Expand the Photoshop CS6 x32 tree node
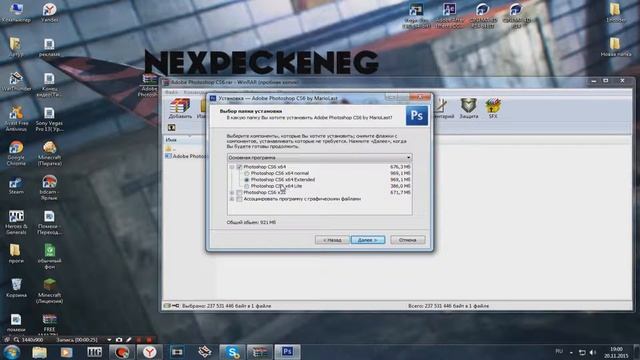Viewport: 640px width, 360px height. pos(232,193)
